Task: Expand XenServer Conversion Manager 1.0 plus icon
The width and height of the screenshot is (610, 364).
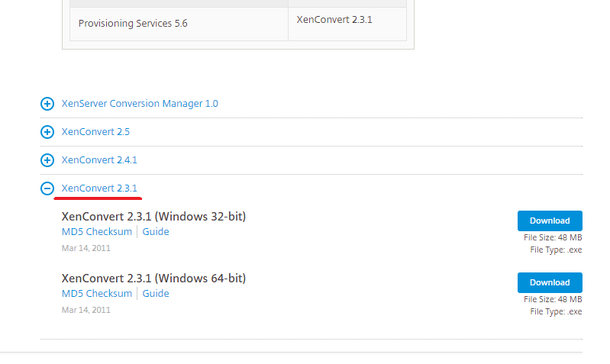Action: pos(47,104)
